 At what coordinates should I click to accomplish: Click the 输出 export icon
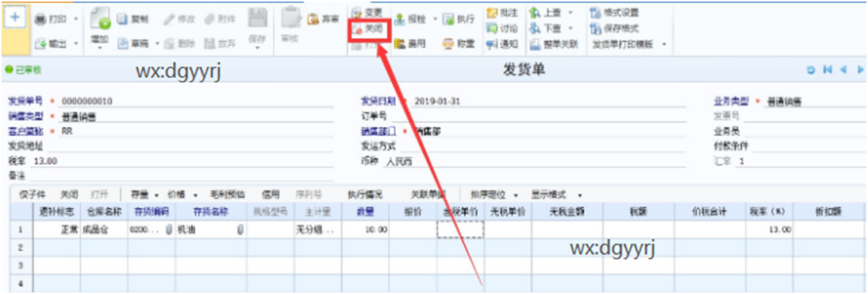pyautogui.click(x=40, y=43)
